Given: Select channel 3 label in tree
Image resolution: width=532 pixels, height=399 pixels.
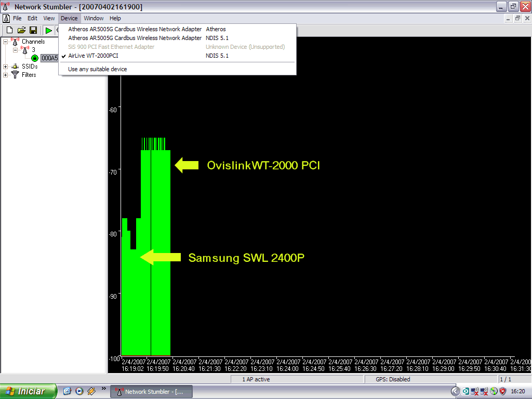Looking at the screenshot, I should (33, 50).
